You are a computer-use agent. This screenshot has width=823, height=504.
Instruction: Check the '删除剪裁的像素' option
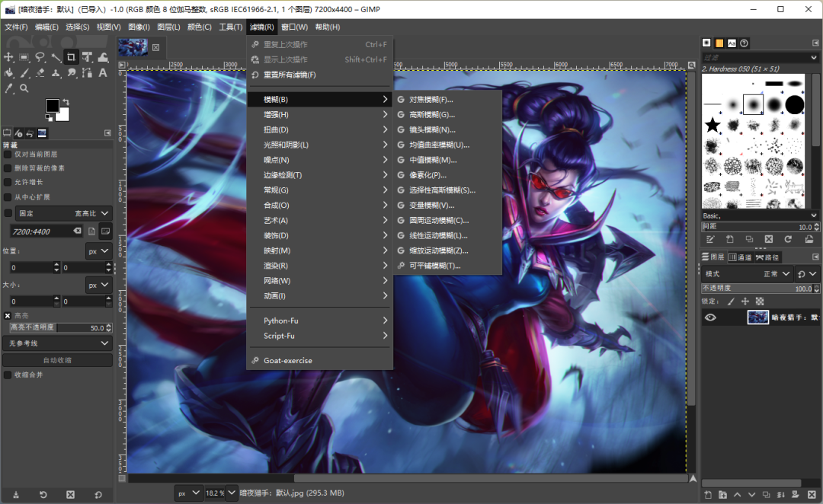pos(8,168)
